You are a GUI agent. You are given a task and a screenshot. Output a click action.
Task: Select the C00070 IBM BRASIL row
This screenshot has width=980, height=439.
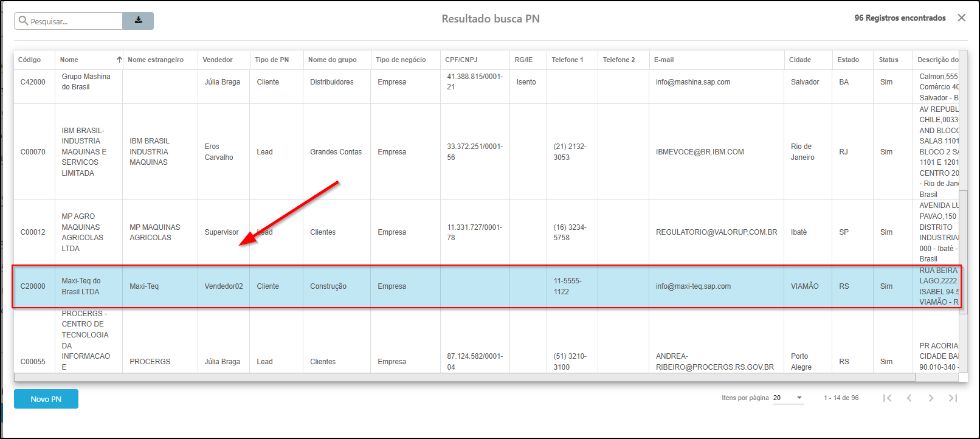pyautogui.click(x=33, y=152)
